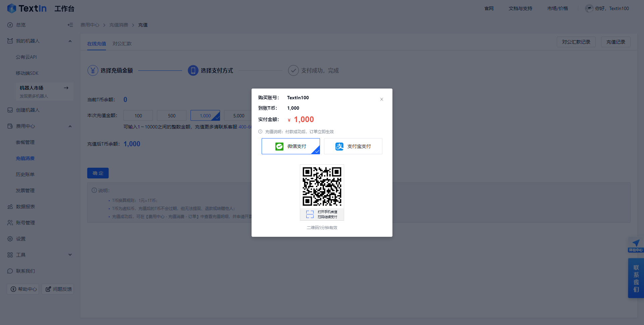Click the 联系我们 floating button

[x=636, y=278]
